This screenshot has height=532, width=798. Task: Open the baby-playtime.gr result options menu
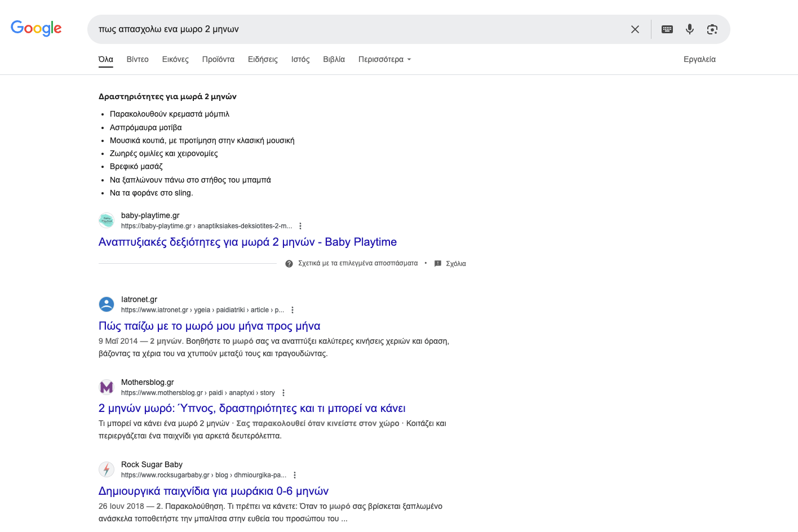[300, 226]
